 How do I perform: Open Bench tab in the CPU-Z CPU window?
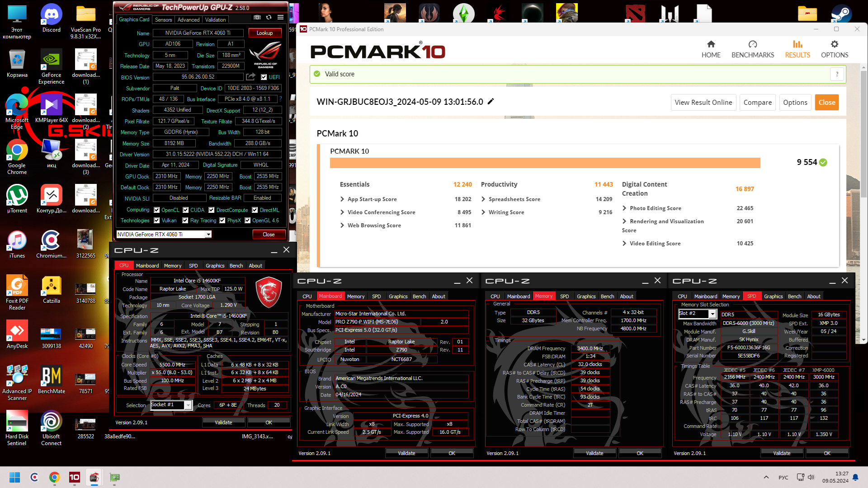[236, 266]
